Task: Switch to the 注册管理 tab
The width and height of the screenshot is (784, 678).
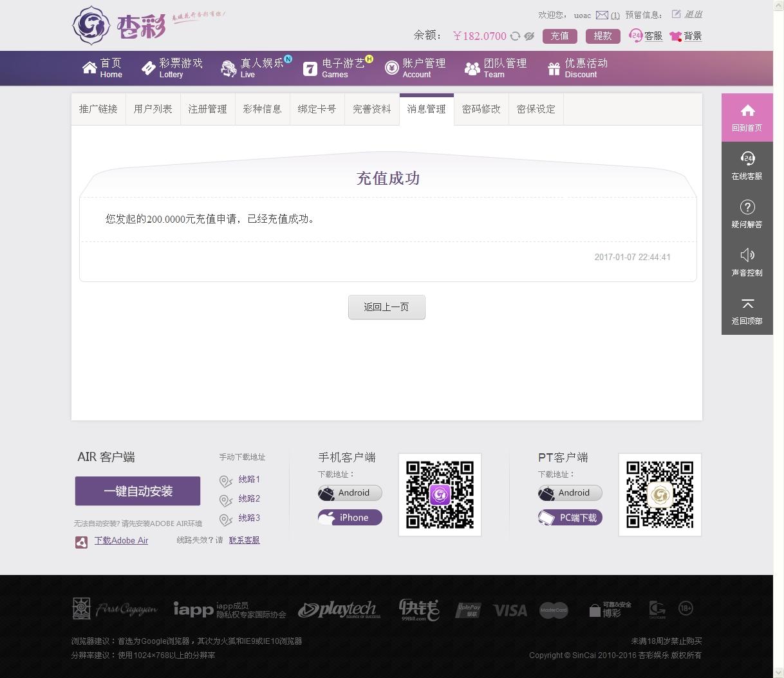Action: click(x=208, y=109)
